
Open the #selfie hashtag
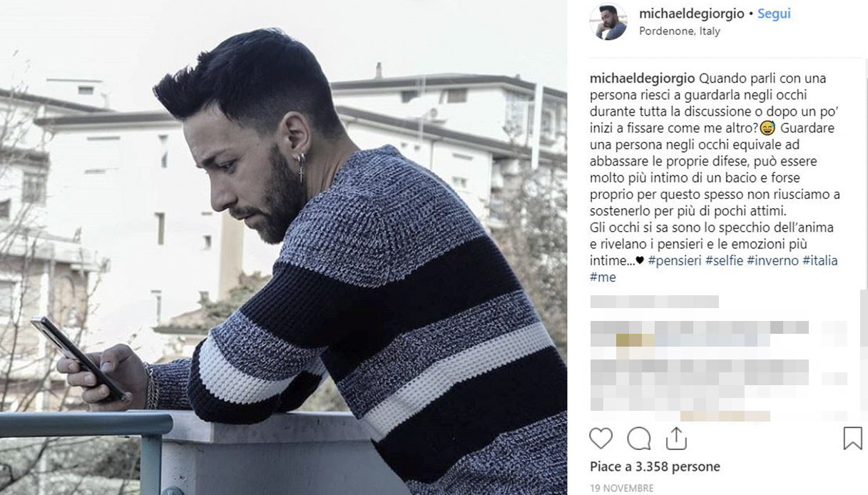724,260
